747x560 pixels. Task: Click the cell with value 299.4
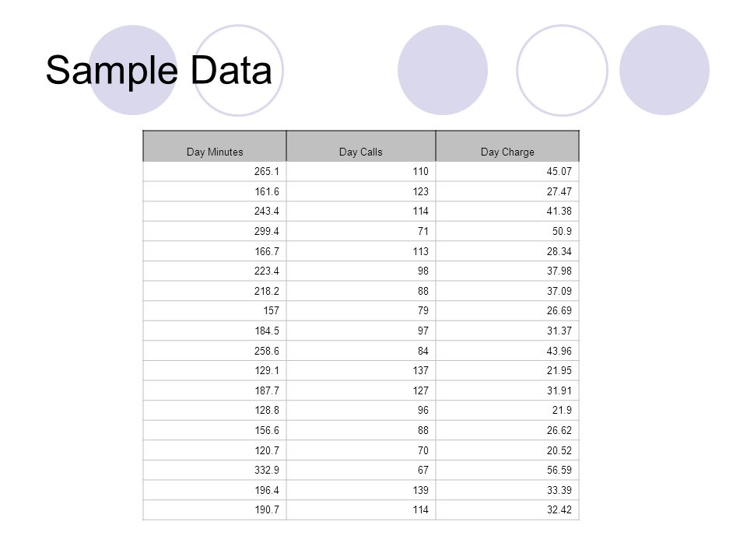215,231
